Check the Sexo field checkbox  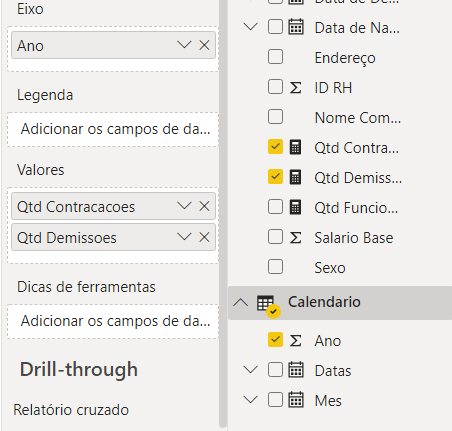pos(275,267)
